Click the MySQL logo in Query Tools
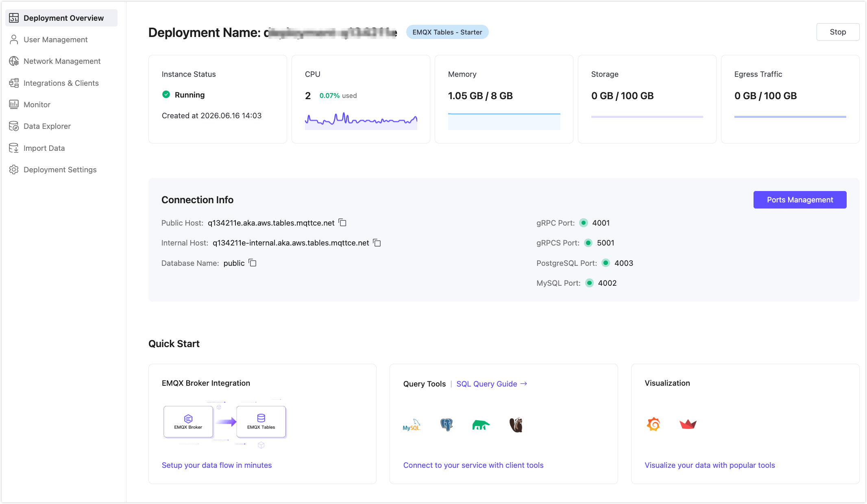Image resolution: width=867 pixels, height=504 pixels. point(411,425)
